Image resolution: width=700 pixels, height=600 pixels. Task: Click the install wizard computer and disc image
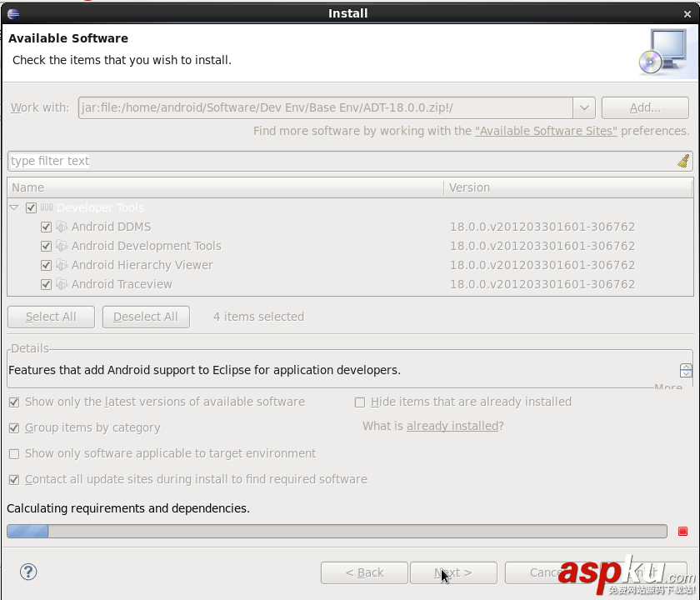[665, 52]
